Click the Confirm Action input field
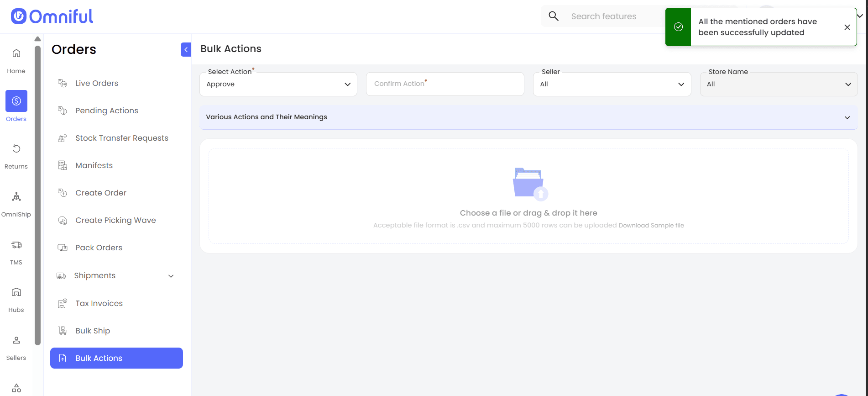 (445, 84)
